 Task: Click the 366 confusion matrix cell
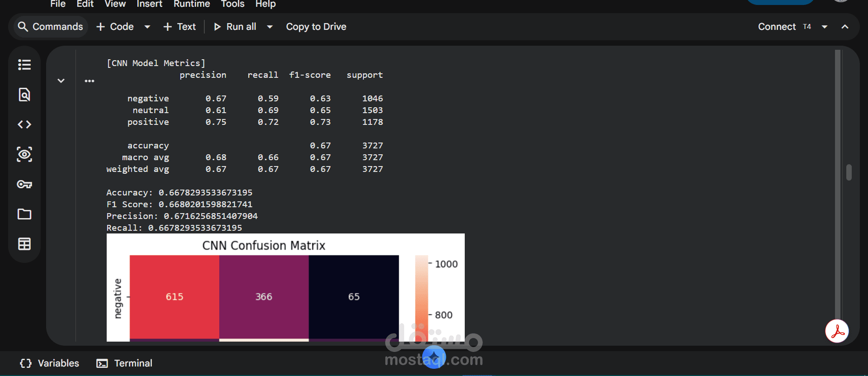click(x=264, y=297)
